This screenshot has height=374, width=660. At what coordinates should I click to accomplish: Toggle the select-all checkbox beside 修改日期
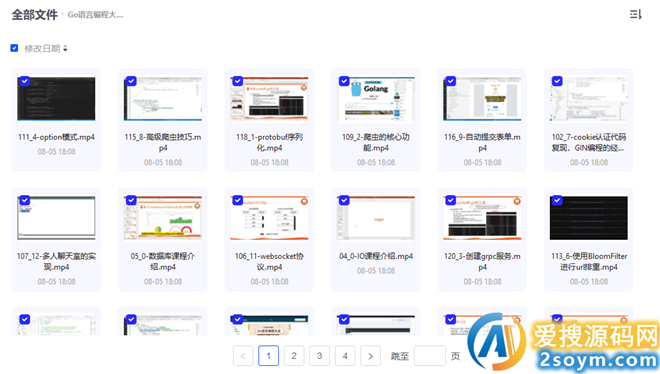[14, 48]
